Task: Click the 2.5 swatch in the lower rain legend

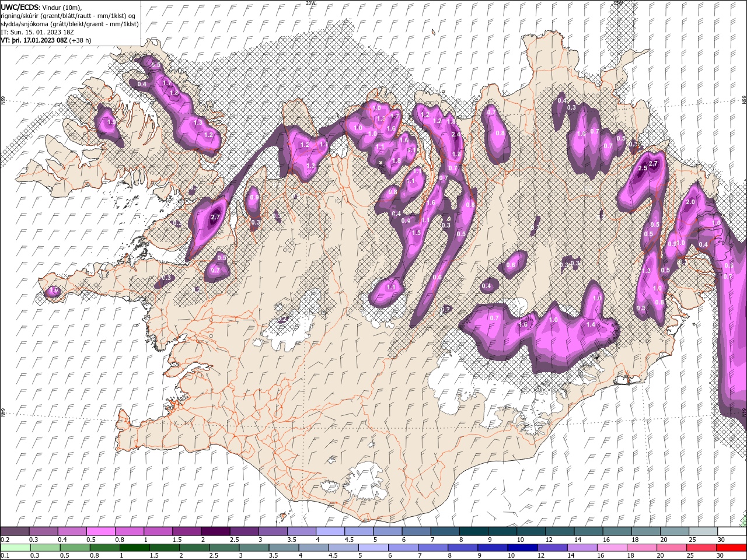Action: pos(224,548)
